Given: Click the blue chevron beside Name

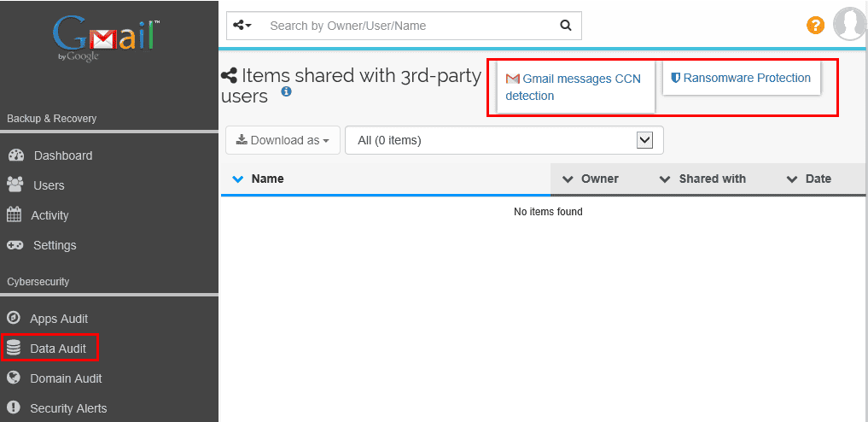Looking at the screenshot, I should 238,179.
